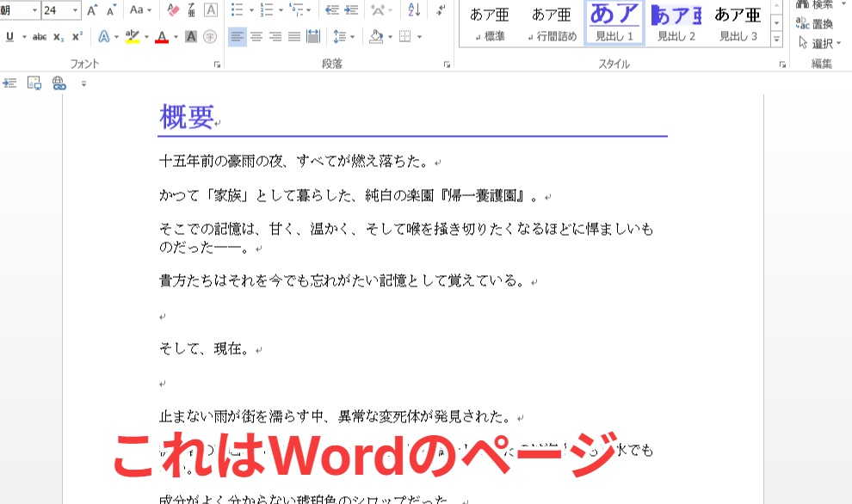Expand font color options arrow
852x504 pixels.
click(x=176, y=37)
